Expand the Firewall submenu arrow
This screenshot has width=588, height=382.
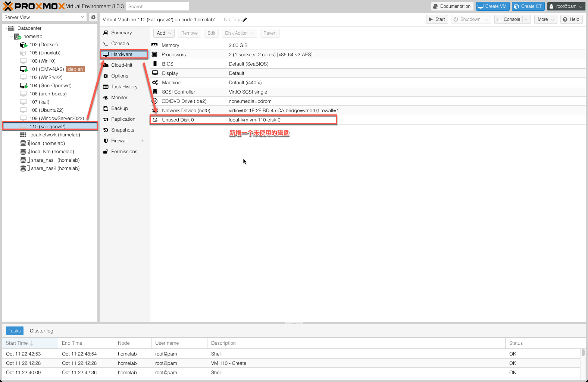pyautogui.click(x=143, y=141)
